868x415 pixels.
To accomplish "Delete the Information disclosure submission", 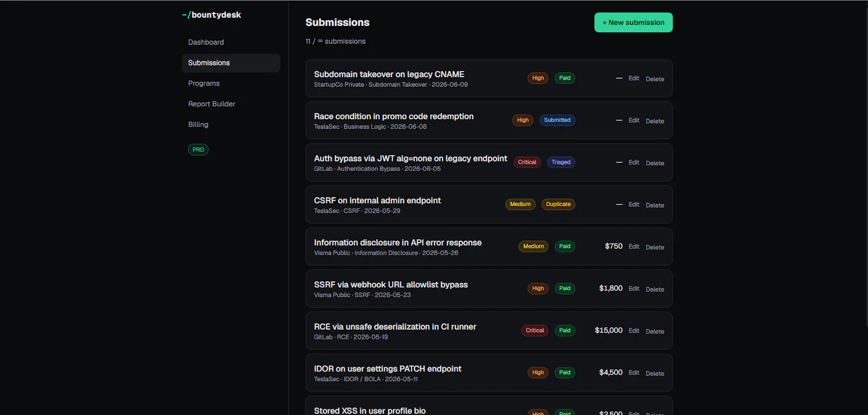I will [655, 247].
